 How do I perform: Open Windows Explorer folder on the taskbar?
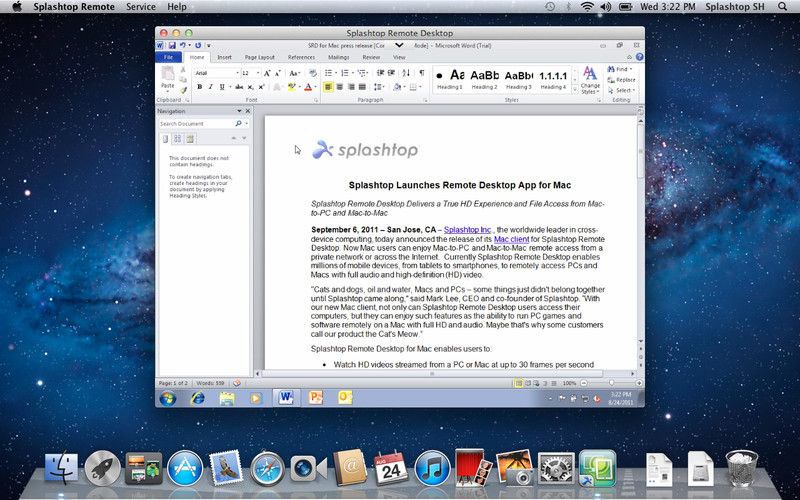tap(227, 398)
